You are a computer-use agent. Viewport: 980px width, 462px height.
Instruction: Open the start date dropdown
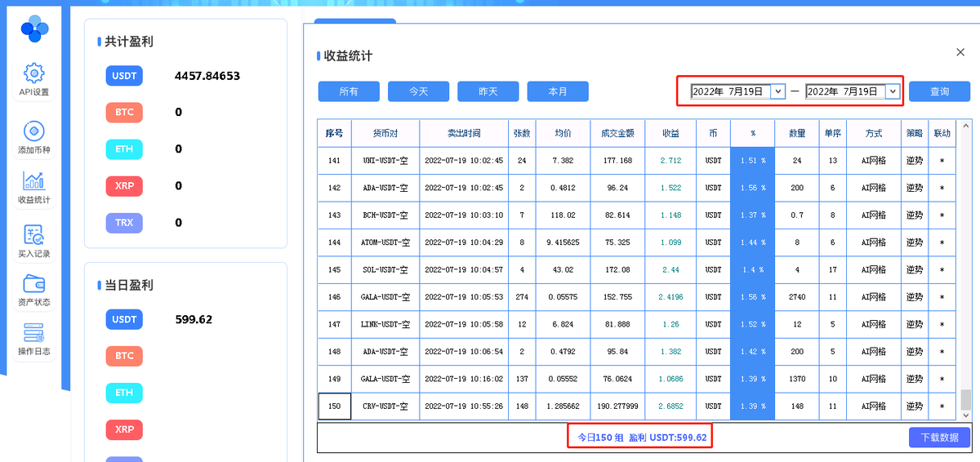coord(777,91)
